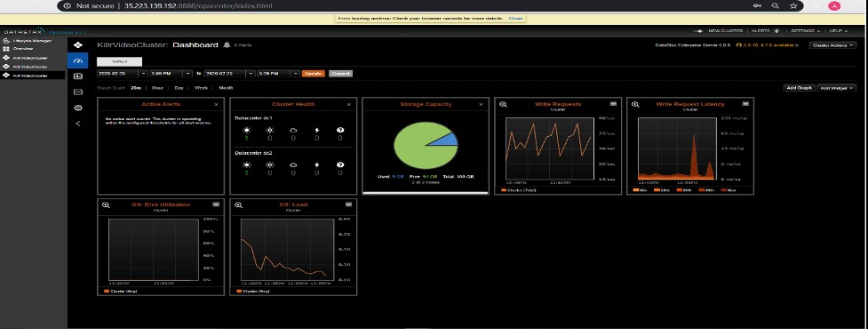This screenshot has height=329, width=868.
Task: Click the alerts bell next to Dashboard
Action: coord(227,44)
